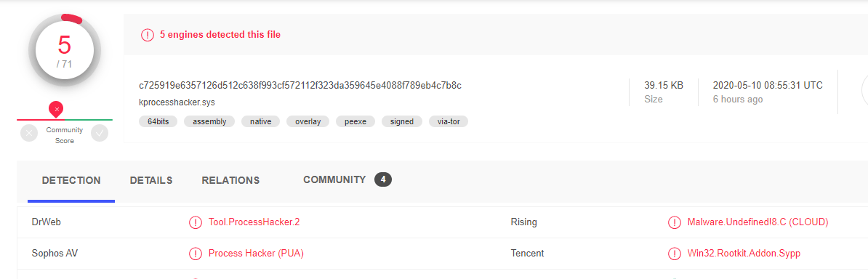Select the assembly tag
868x279 pixels.
pos(209,121)
